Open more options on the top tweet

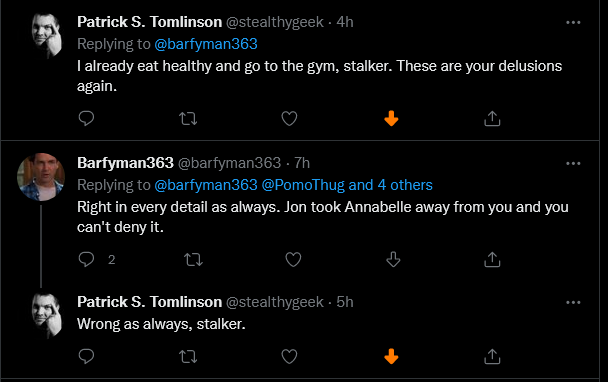573,22
